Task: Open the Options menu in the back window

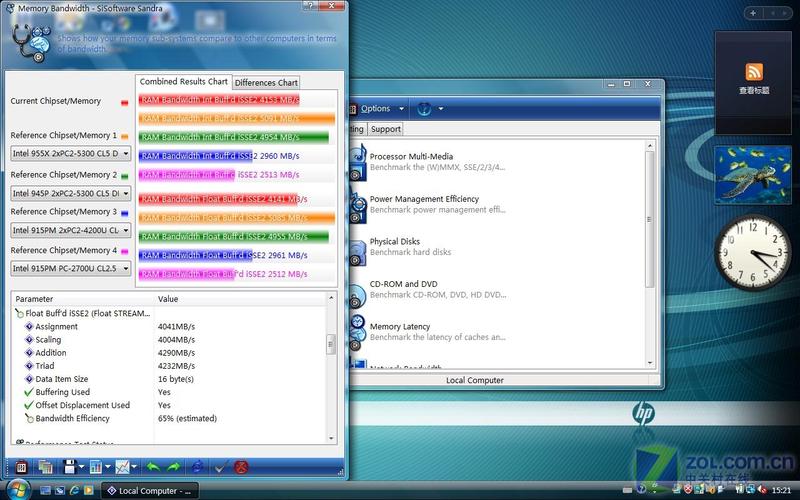Action: pyautogui.click(x=378, y=109)
